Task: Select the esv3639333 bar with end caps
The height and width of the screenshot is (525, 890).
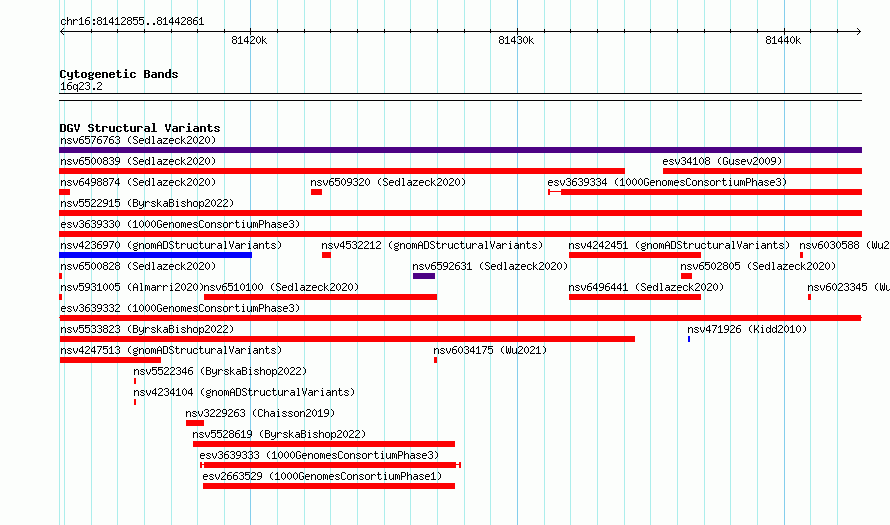Action: click(330, 465)
